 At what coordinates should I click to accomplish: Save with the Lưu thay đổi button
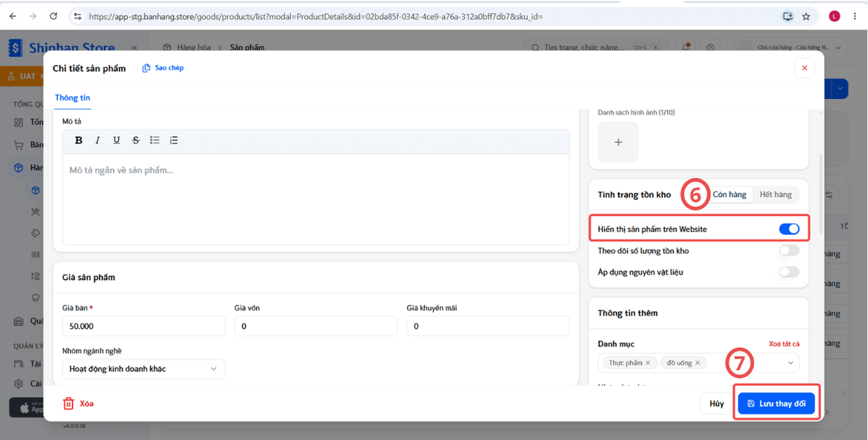[776, 403]
